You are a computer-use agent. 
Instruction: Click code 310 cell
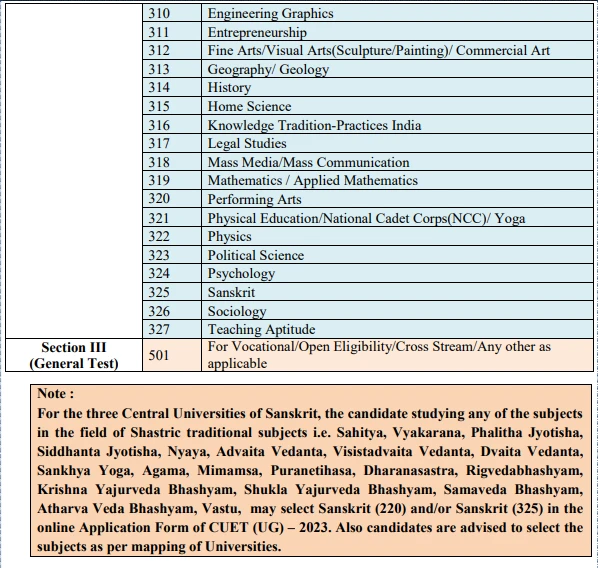172,13
